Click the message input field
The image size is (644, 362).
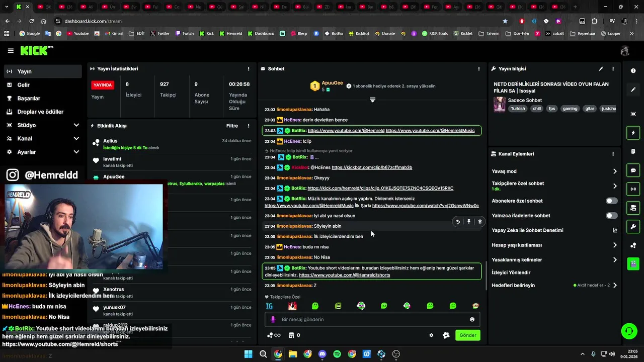click(x=372, y=319)
